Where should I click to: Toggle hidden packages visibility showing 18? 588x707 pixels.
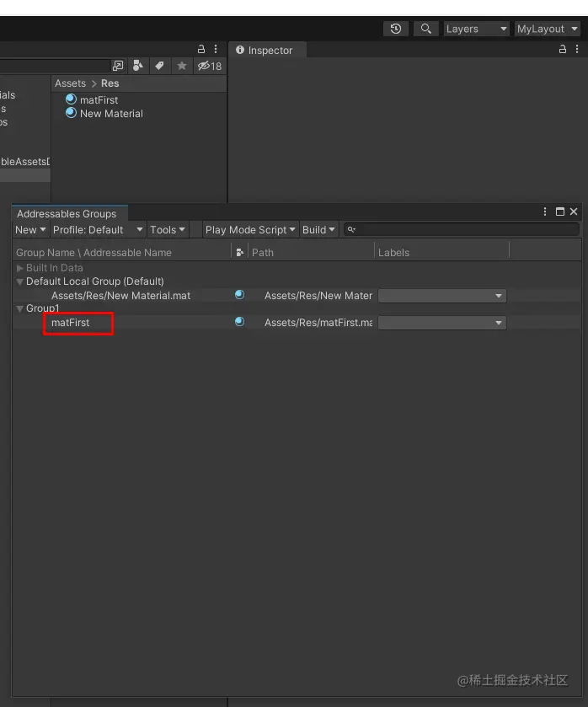coord(210,66)
